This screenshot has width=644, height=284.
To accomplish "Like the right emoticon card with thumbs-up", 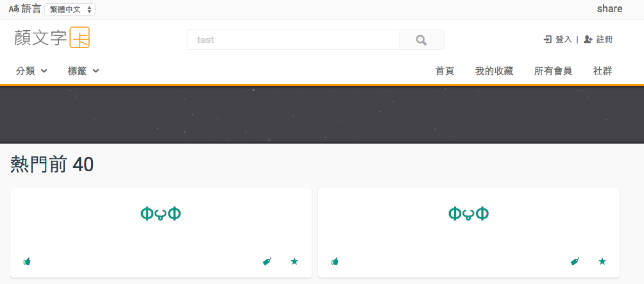I will pos(335,262).
